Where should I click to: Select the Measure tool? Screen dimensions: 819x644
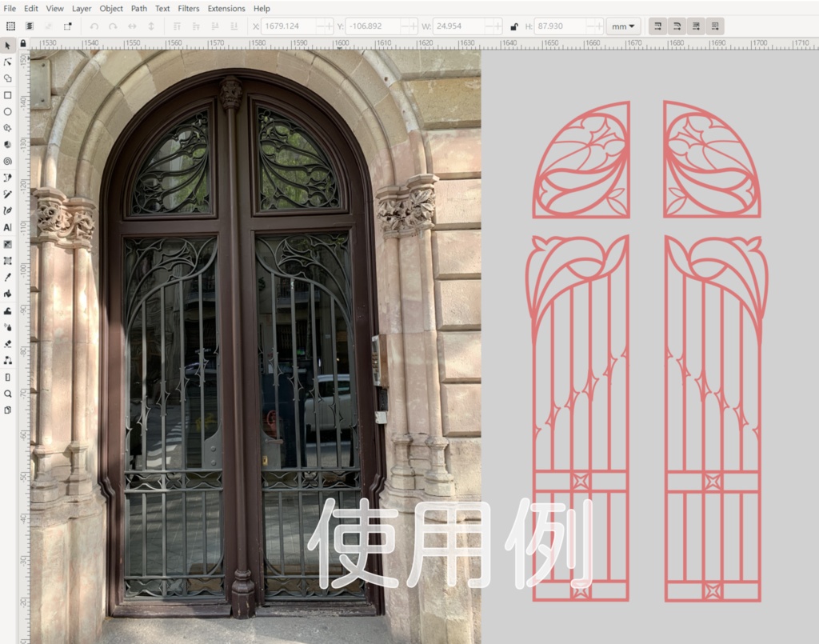pos(7,377)
